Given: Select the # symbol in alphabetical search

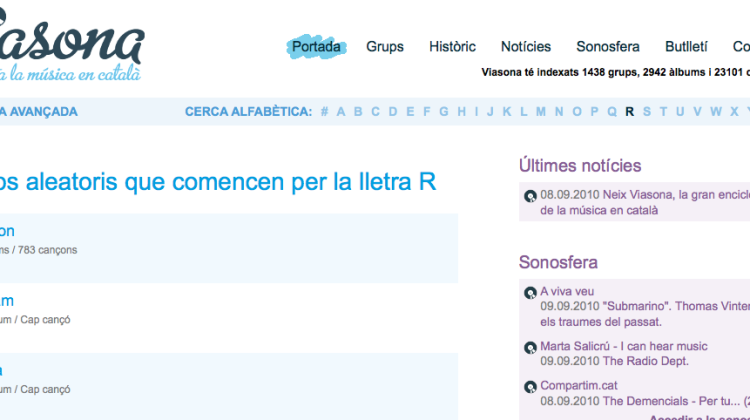Looking at the screenshot, I should click(324, 111).
